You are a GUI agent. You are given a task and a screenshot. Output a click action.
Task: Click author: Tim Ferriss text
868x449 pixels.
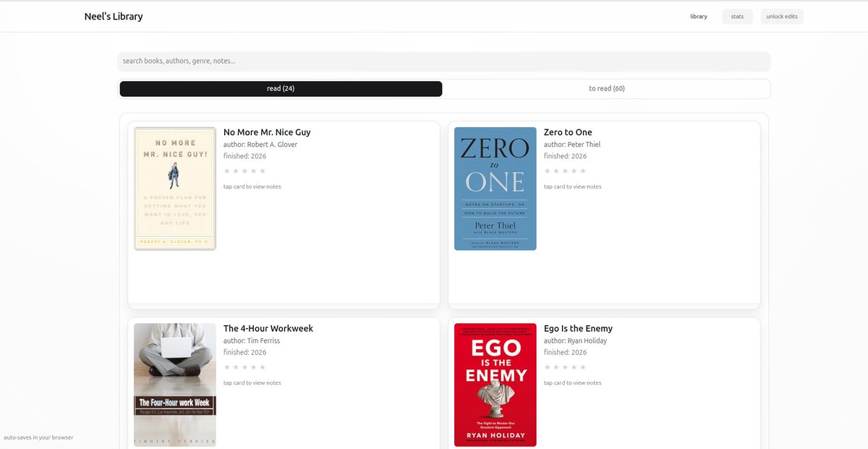(x=252, y=341)
